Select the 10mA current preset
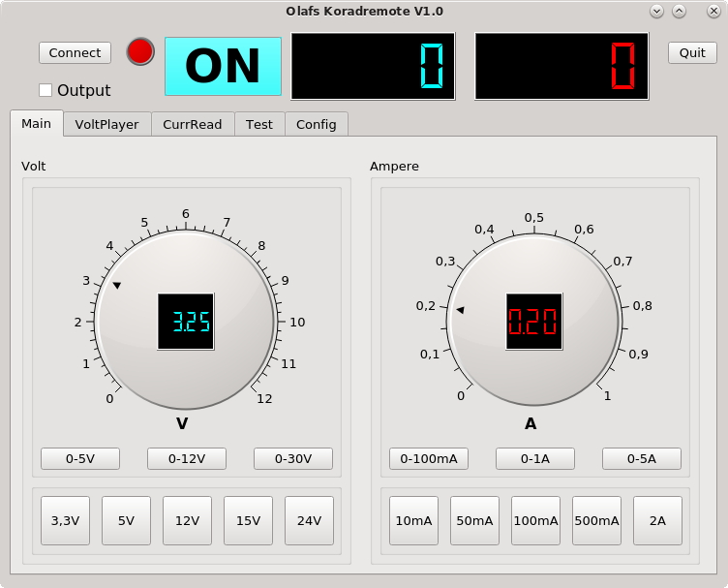728x588 pixels. click(x=413, y=520)
